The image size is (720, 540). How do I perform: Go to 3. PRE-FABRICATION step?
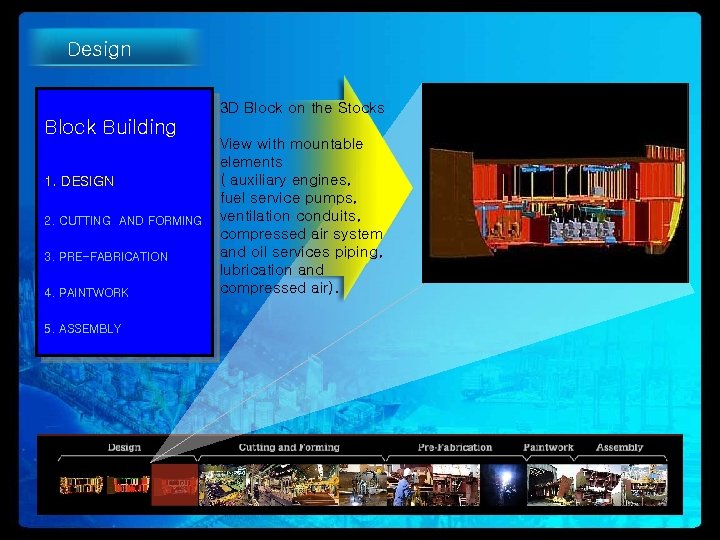click(x=106, y=257)
